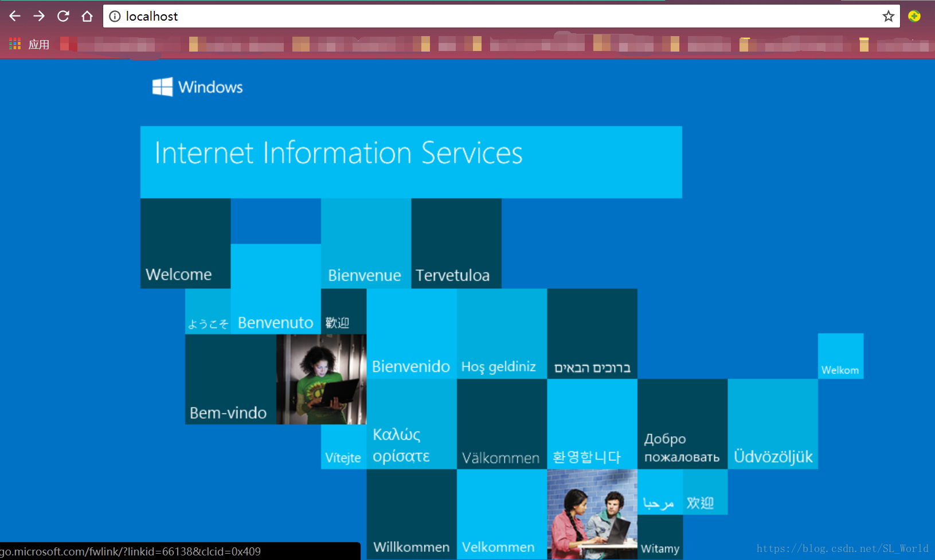
Task: Click the Hoş geldiniz tile
Action: click(502, 334)
